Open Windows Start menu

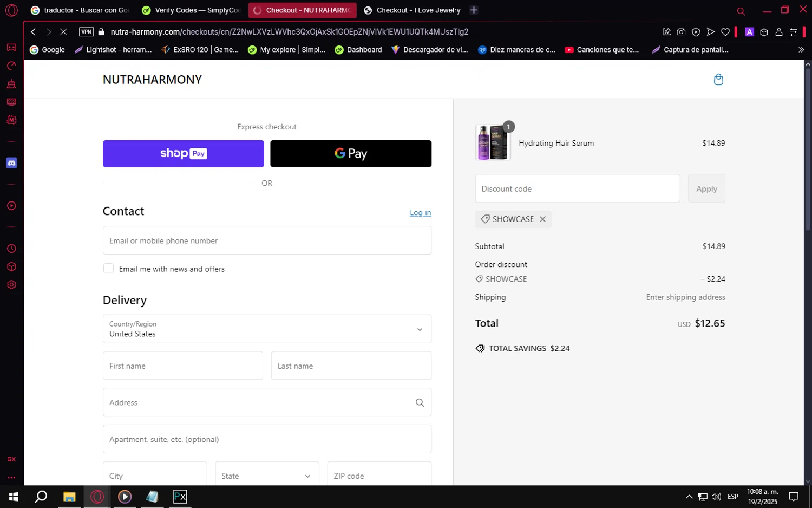(14, 497)
